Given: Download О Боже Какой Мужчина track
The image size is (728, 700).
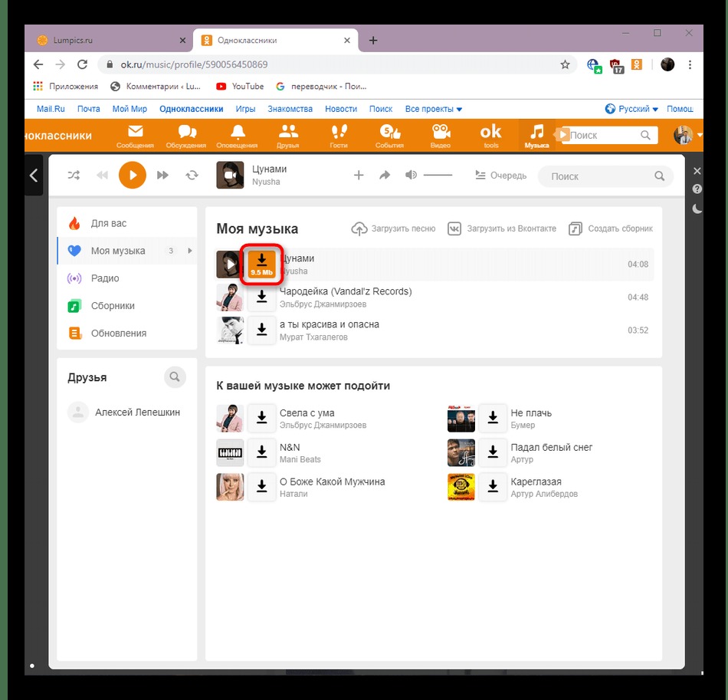Looking at the screenshot, I should (262, 487).
